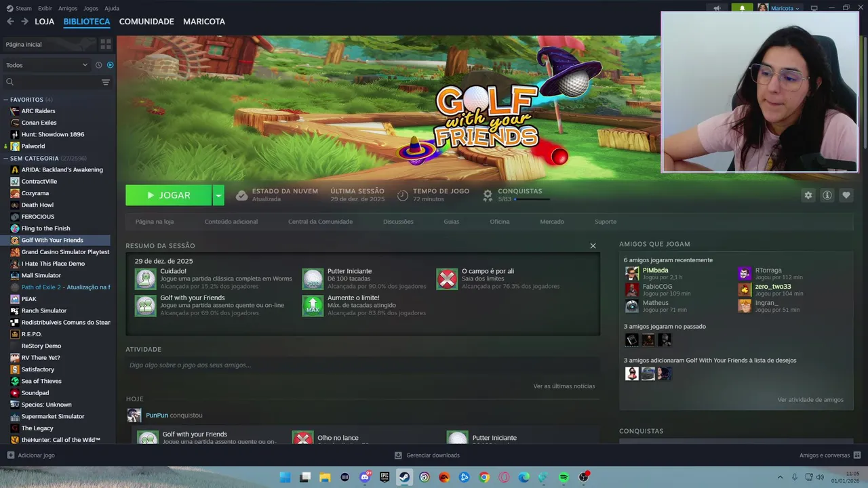Open Steam notifications bell
The image size is (868, 488).
tap(742, 8)
